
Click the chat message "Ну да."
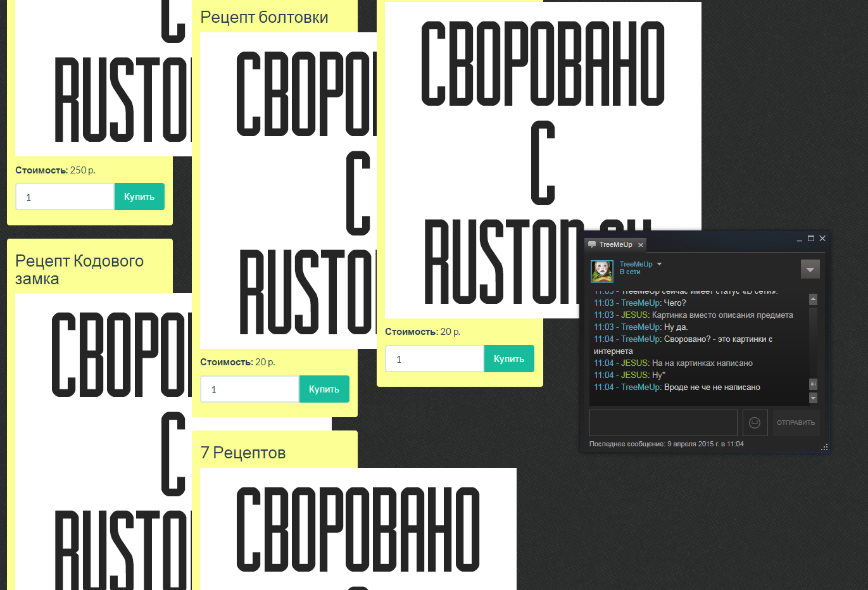(x=676, y=327)
